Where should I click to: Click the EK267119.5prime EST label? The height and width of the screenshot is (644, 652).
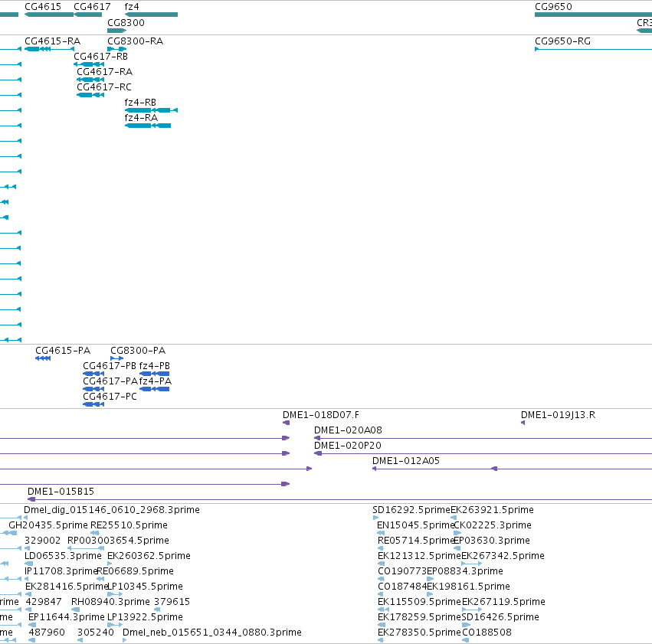[503, 602]
